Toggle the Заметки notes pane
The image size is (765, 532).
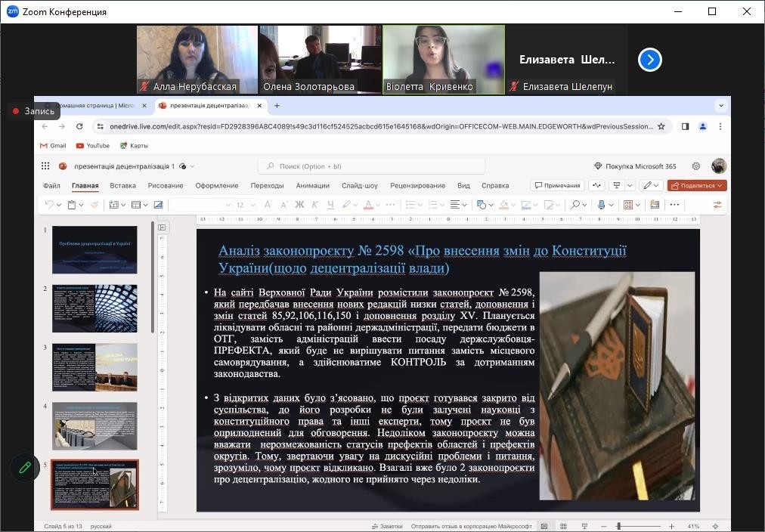(x=386, y=526)
